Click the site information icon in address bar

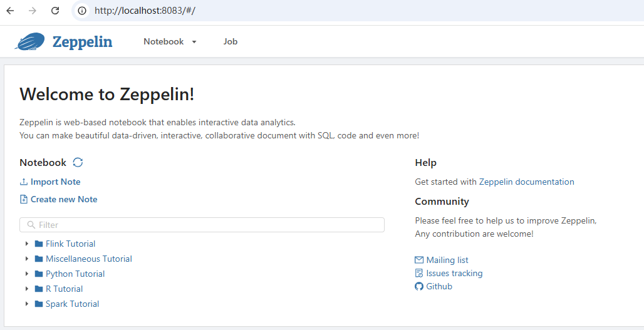point(82,11)
